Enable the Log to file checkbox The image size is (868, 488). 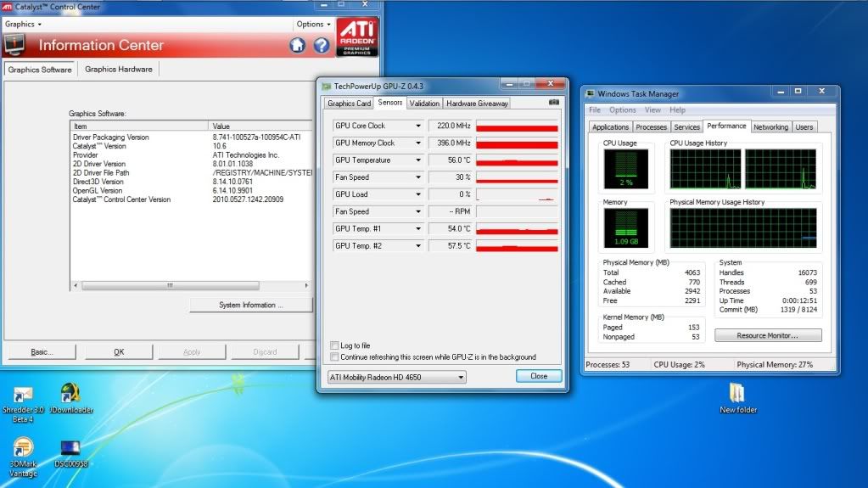pyautogui.click(x=334, y=345)
